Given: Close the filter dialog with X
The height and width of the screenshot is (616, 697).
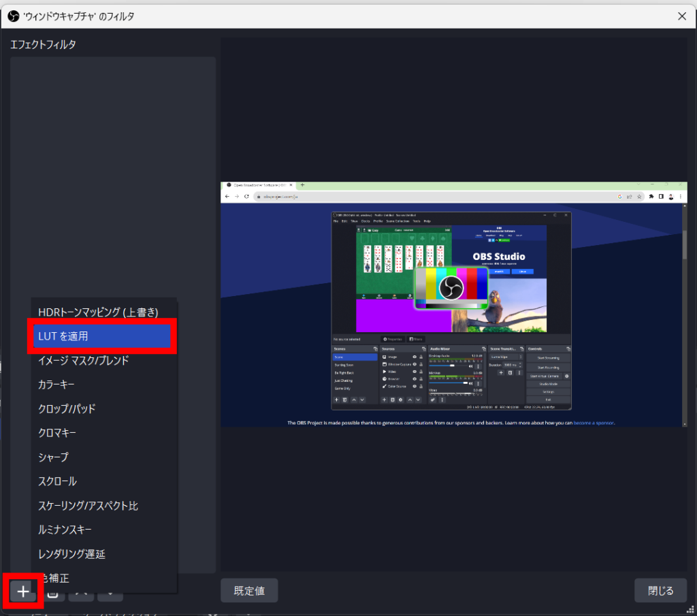Looking at the screenshot, I should [x=681, y=15].
